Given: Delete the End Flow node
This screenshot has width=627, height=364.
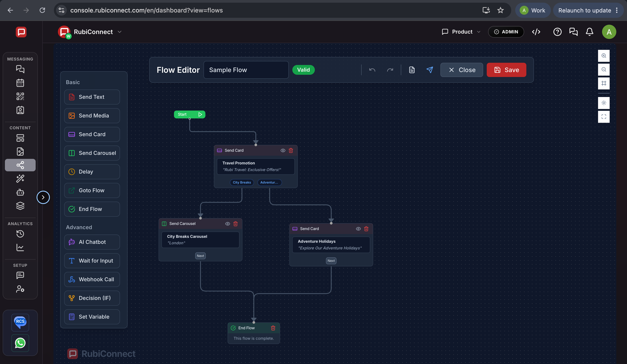Looking at the screenshot, I should pyautogui.click(x=273, y=328).
